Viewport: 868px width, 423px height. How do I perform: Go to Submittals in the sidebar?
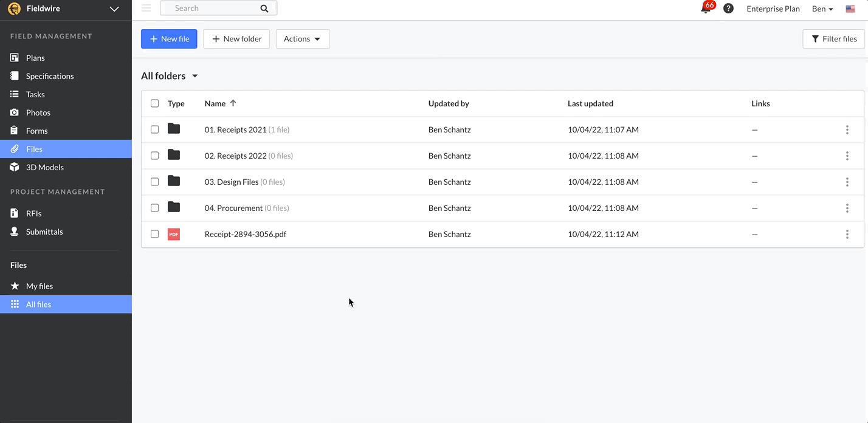pyautogui.click(x=44, y=232)
